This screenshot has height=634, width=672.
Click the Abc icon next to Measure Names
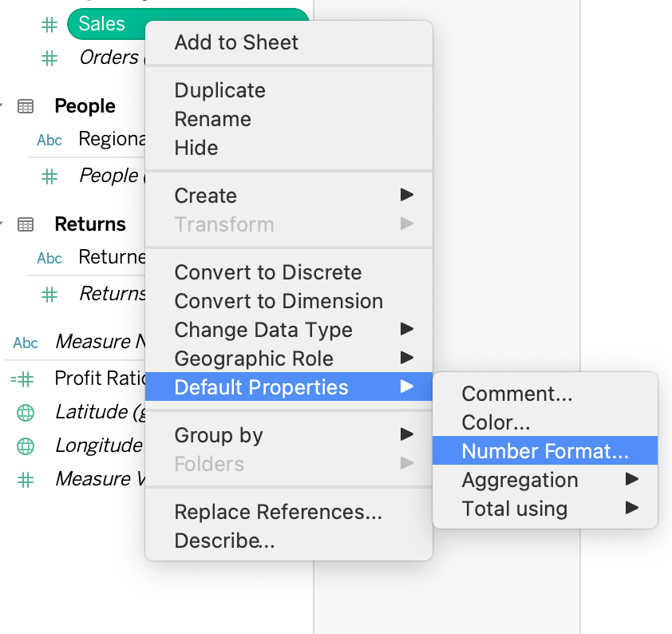[x=26, y=343]
